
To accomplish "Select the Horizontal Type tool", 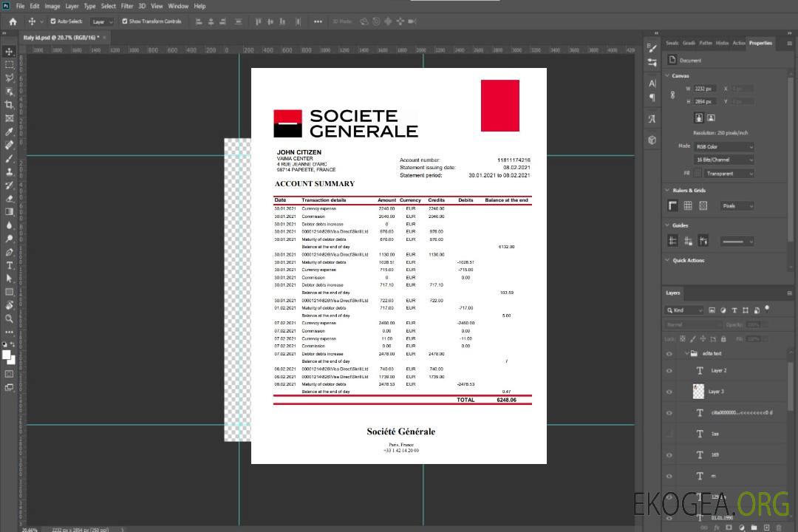I will click(x=9, y=265).
